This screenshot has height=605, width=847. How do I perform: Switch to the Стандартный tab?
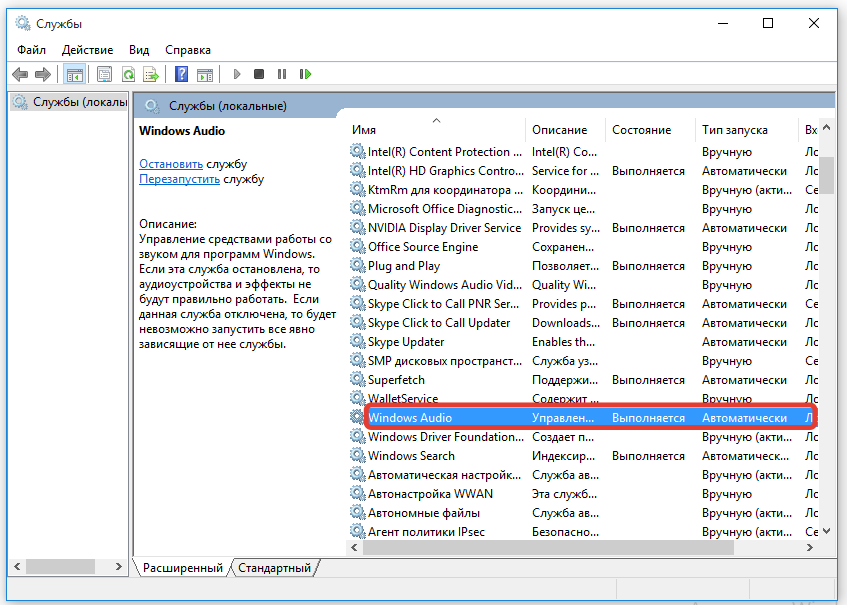pos(274,568)
